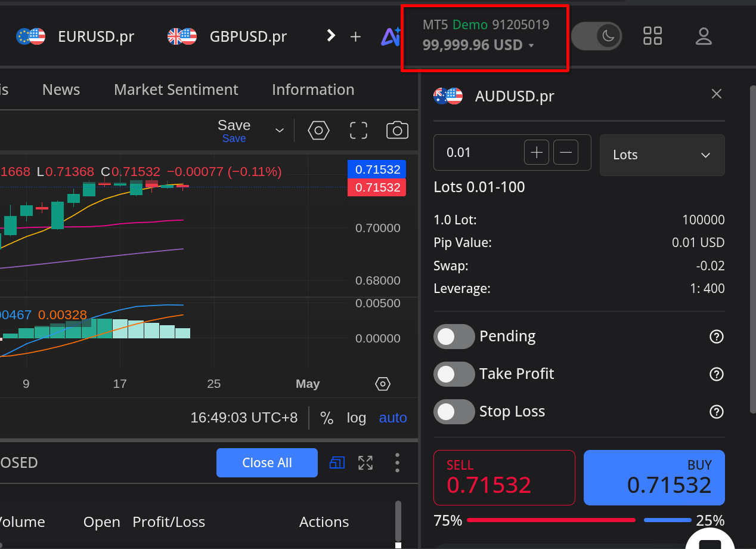This screenshot has width=756, height=549.
Task: Click the positions table vertical scrollbar
Action: click(398, 520)
